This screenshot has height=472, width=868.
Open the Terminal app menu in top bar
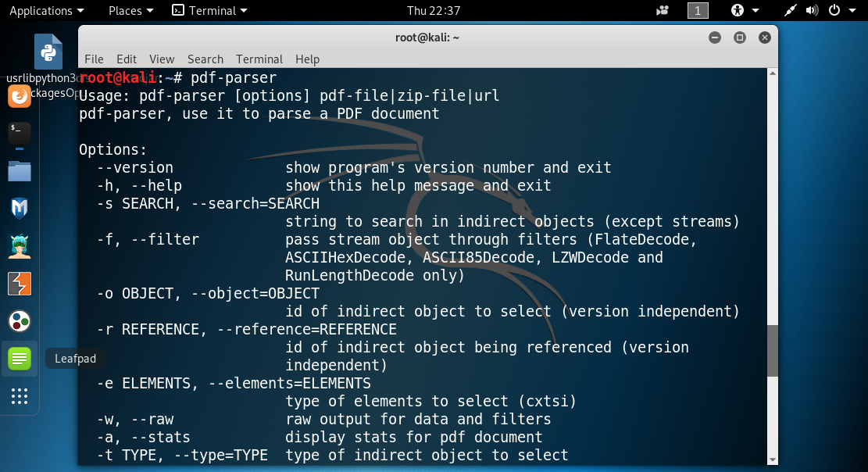pos(210,10)
